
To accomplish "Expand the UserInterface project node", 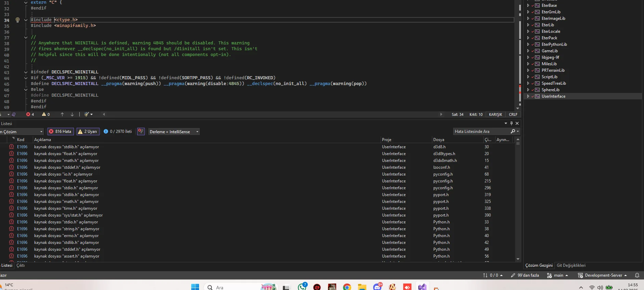I will 528,96.
